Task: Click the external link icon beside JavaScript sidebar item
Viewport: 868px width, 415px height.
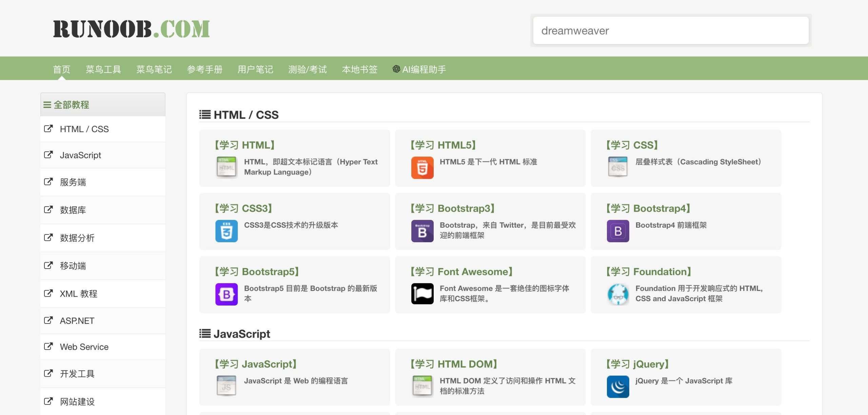Action: [x=48, y=155]
